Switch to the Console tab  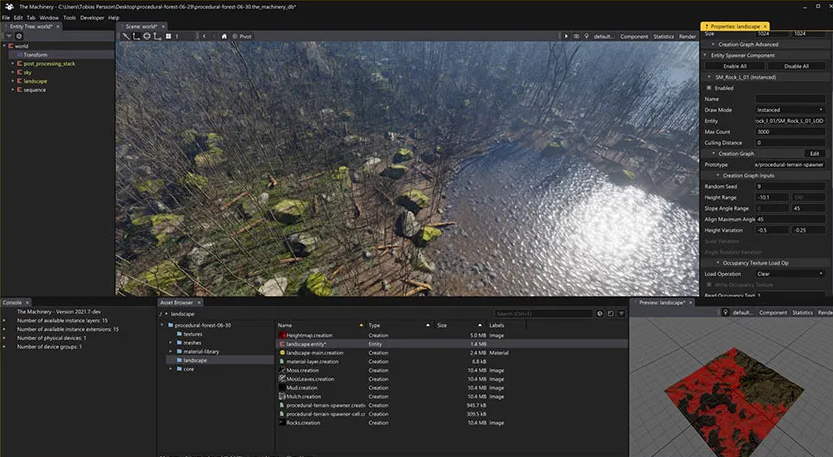13,301
